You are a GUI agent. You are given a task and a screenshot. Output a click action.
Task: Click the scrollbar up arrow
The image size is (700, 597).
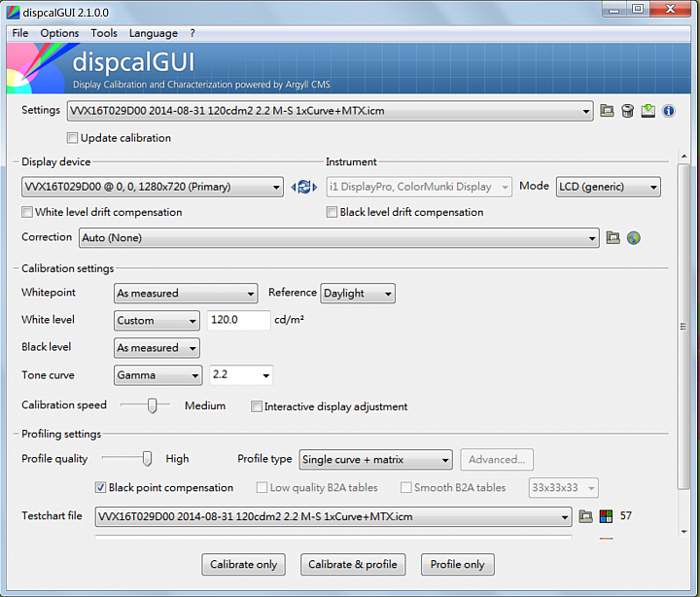pyautogui.click(x=683, y=157)
